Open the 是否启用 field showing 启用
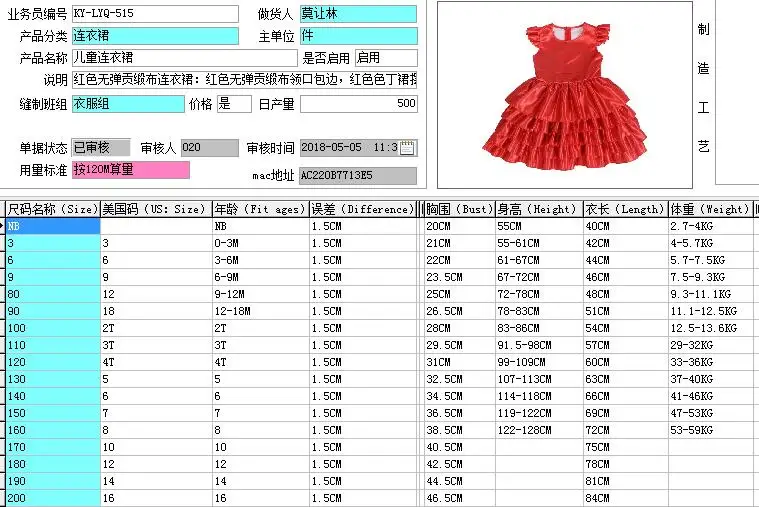The width and height of the screenshot is (759, 507). (386, 58)
